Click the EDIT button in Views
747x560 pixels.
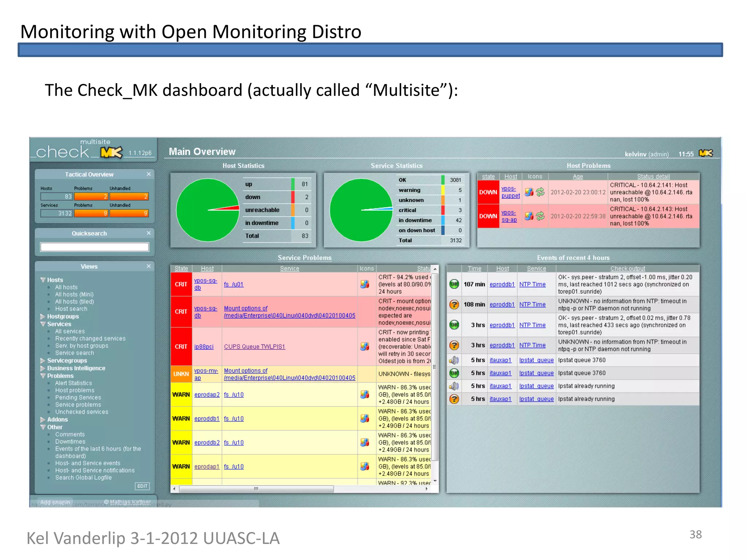(x=142, y=486)
